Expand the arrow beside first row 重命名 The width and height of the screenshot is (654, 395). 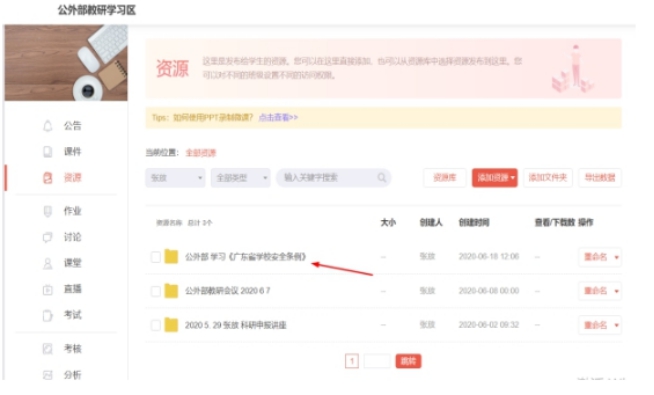[x=616, y=257]
